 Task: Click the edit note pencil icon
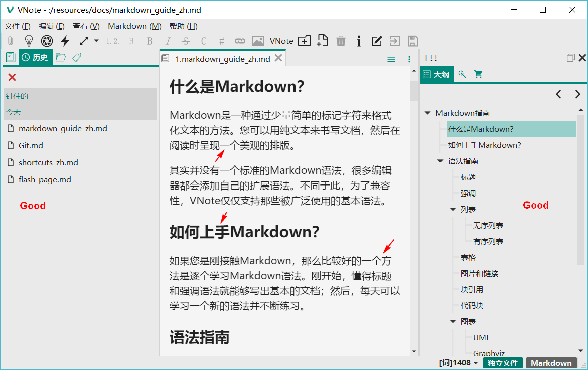pyautogui.click(x=376, y=41)
